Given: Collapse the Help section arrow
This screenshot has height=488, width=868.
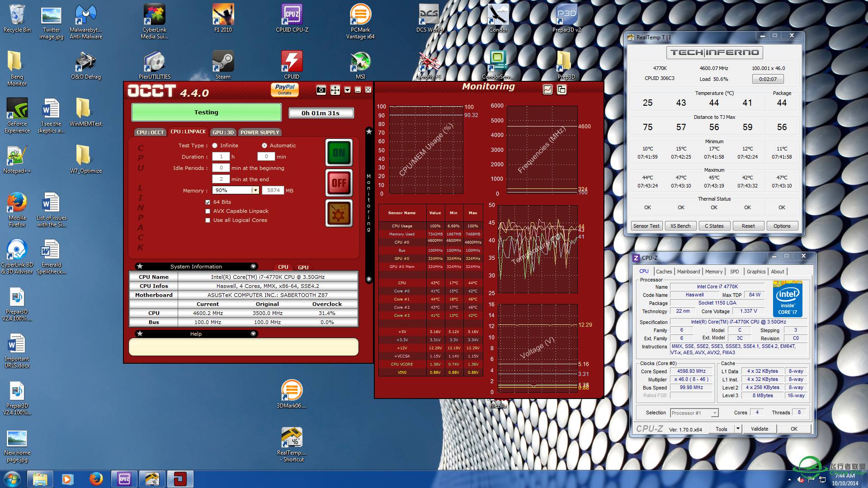Looking at the screenshot, I should click(x=253, y=334).
